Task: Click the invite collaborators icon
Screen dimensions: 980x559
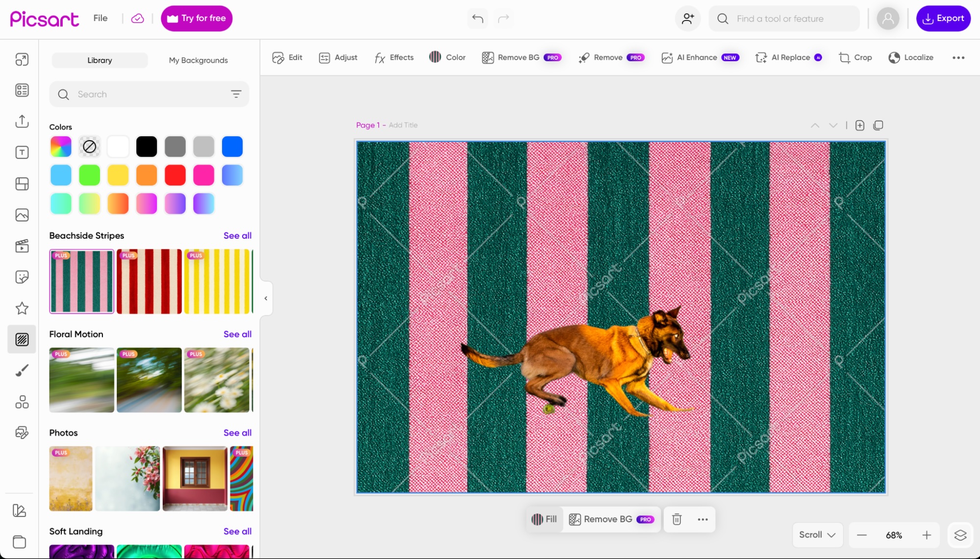Action: point(688,19)
